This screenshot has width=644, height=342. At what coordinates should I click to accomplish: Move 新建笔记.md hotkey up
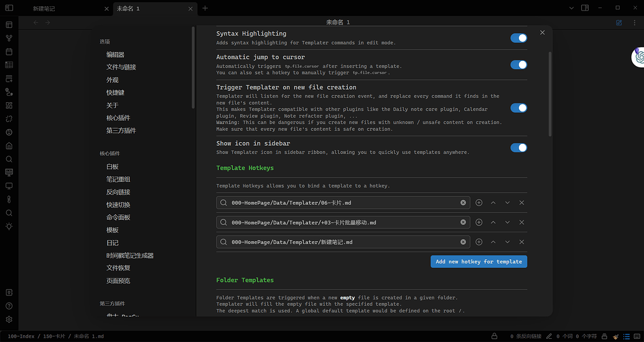click(493, 242)
